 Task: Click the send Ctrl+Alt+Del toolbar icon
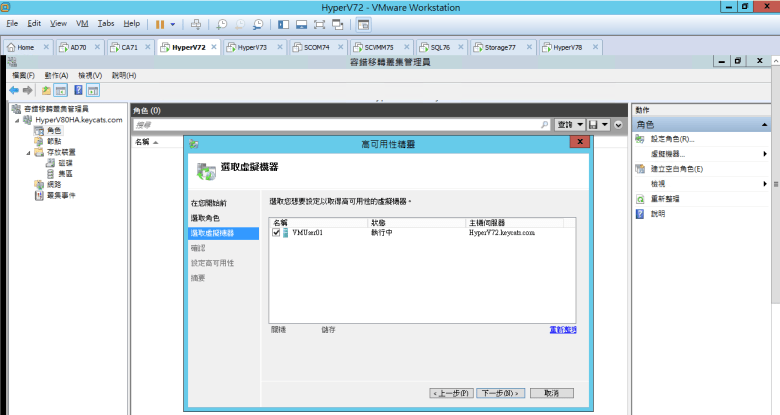coord(196,23)
